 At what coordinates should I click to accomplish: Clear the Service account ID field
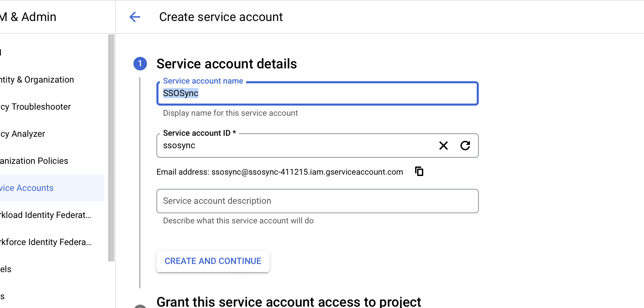[x=443, y=146]
